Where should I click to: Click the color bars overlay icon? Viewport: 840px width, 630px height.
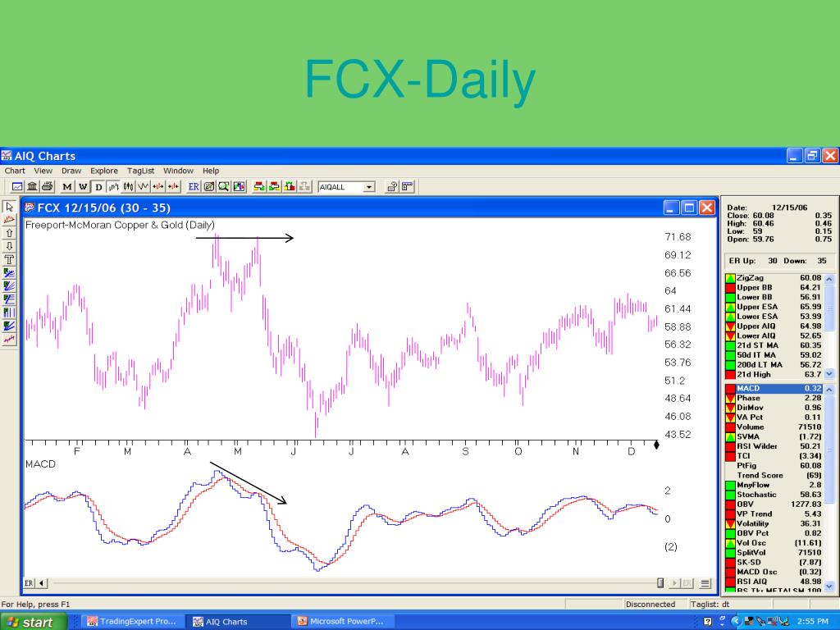pos(239,186)
